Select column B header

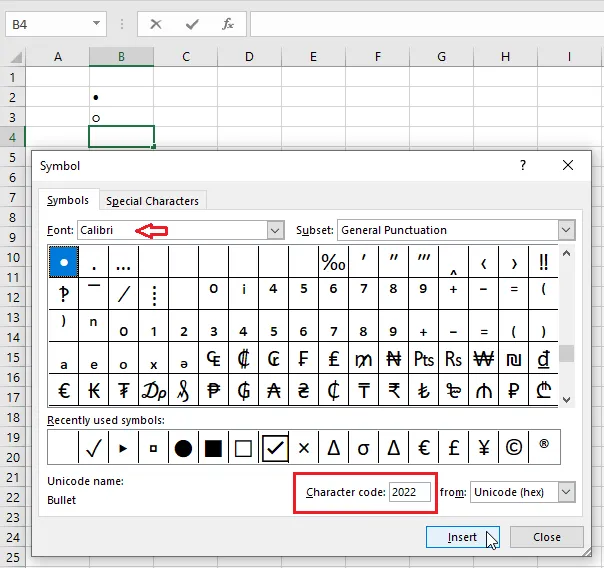point(121,57)
